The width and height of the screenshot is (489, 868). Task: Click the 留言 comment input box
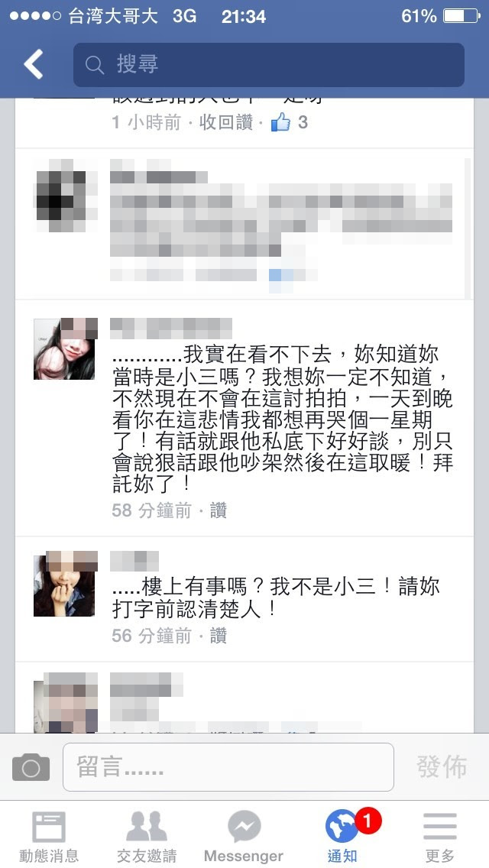[228, 767]
